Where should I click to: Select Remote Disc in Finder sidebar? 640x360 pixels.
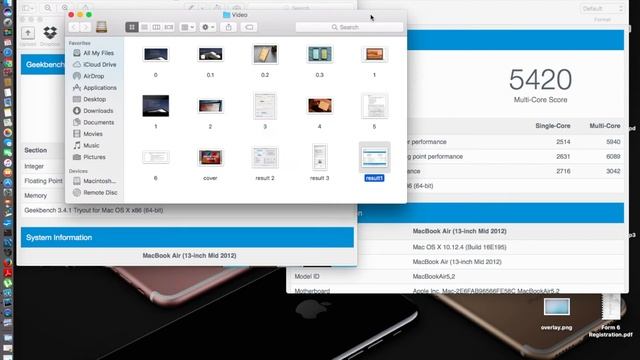pyautogui.click(x=95, y=192)
